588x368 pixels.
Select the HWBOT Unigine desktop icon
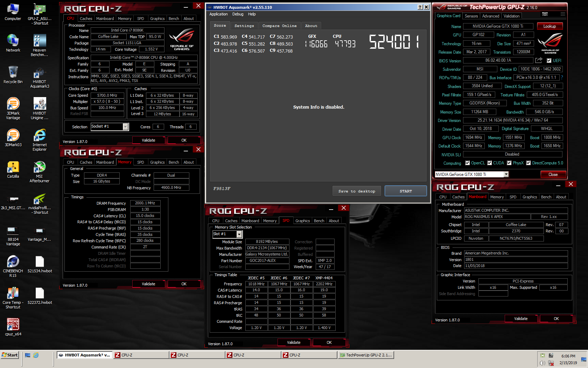pos(40,109)
